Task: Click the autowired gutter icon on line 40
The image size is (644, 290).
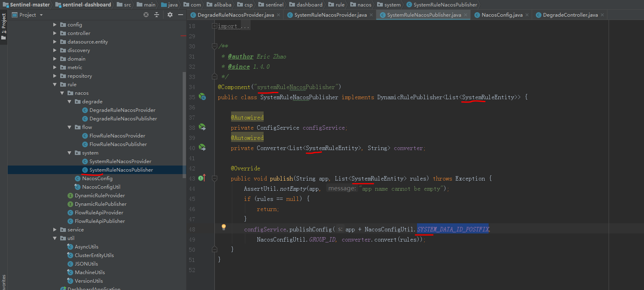Action: coord(202,148)
